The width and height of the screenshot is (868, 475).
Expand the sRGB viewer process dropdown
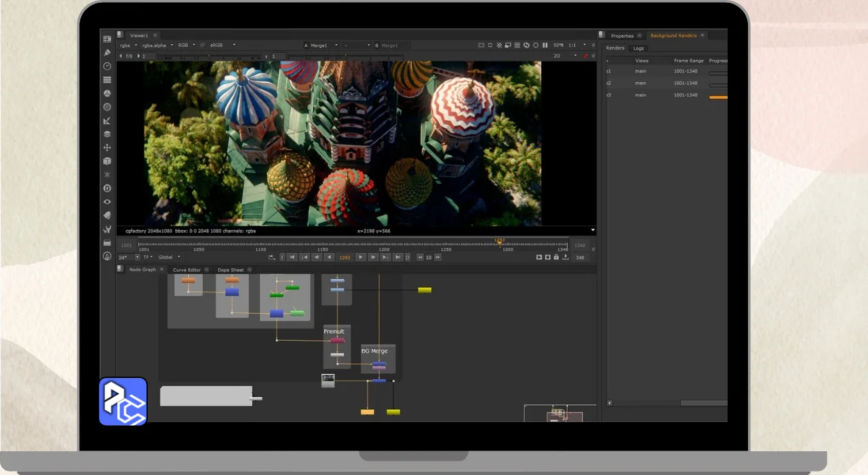[x=222, y=45]
